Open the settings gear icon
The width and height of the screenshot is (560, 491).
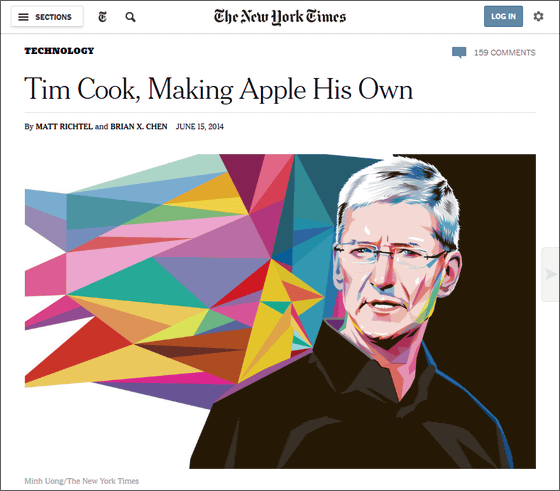click(538, 16)
